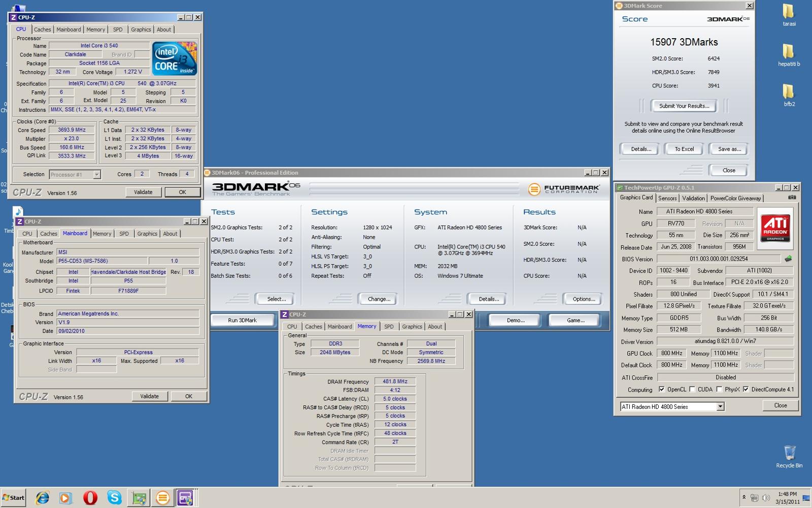The height and width of the screenshot is (508, 812).
Task: Open the tarasi folder on desktop
Action: (789, 15)
